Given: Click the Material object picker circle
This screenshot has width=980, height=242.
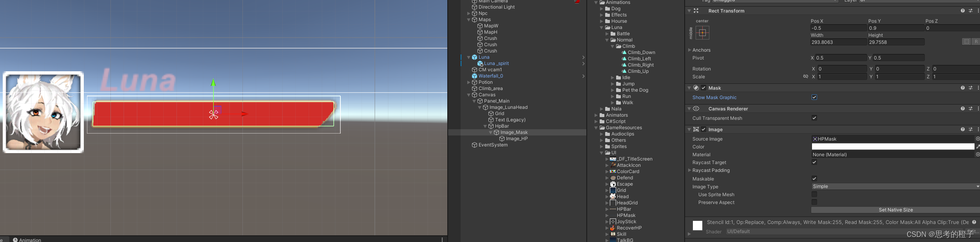Looking at the screenshot, I should (978, 154).
